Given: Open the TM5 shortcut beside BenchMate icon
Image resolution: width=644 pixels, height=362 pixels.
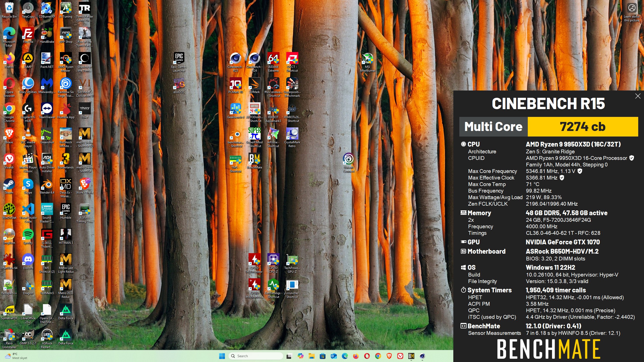Looking at the screenshot, I should [235, 163].
